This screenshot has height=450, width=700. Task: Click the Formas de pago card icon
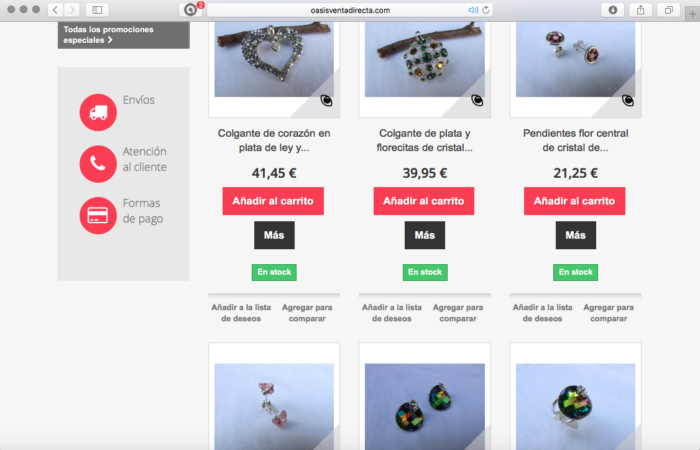[98, 216]
